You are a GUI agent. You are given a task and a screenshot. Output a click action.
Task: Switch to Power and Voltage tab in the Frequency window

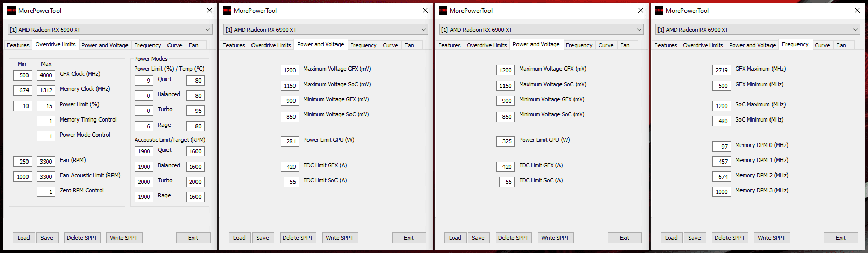click(752, 45)
